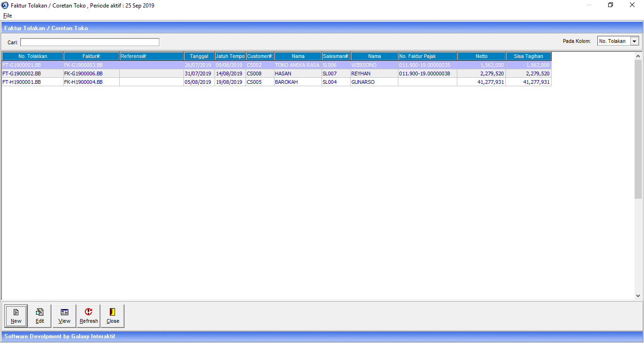Open Edit for the selected faktur

coord(40,316)
